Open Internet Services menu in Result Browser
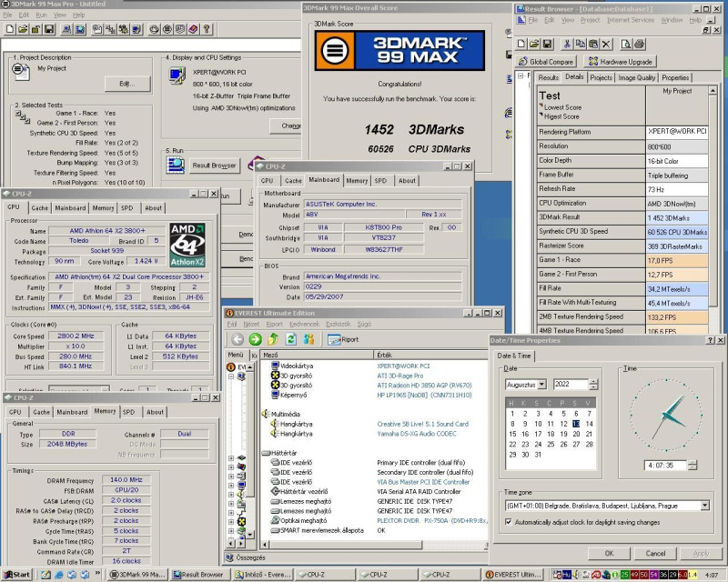This screenshot has height=582, width=728. (x=630, y=20)
